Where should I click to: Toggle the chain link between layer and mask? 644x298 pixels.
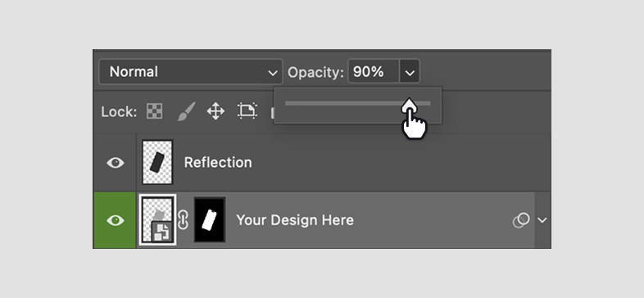coord(184,220)
